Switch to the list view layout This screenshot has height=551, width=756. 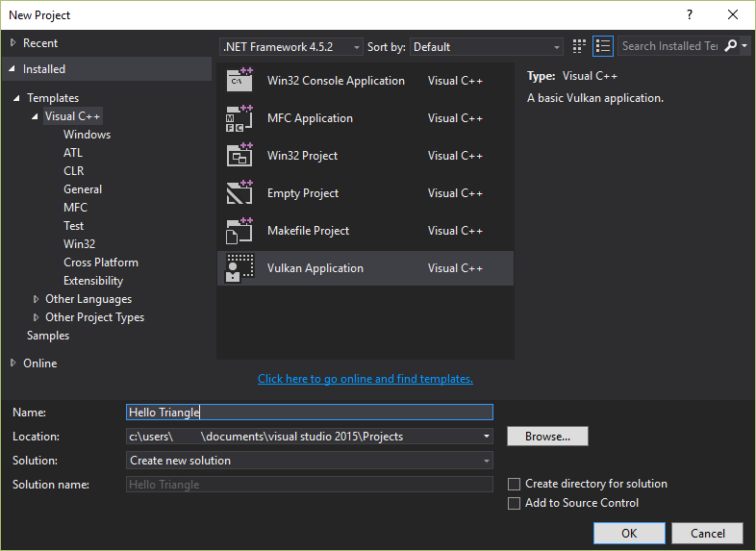click(x=603, y=46)
